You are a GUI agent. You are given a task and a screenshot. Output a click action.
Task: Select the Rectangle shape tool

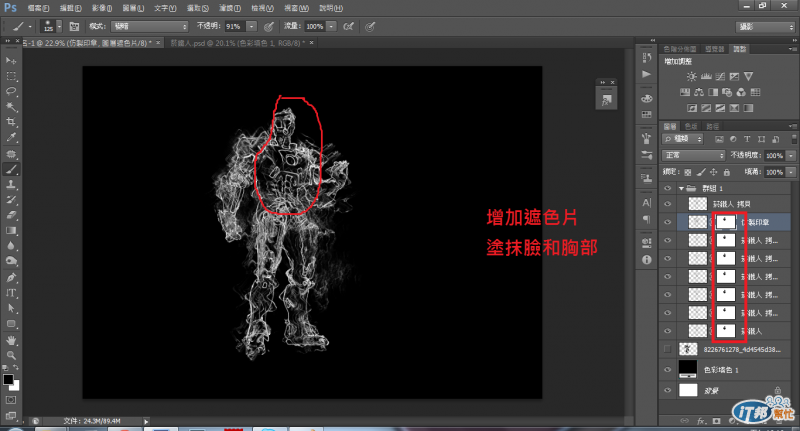click(11, 324)
